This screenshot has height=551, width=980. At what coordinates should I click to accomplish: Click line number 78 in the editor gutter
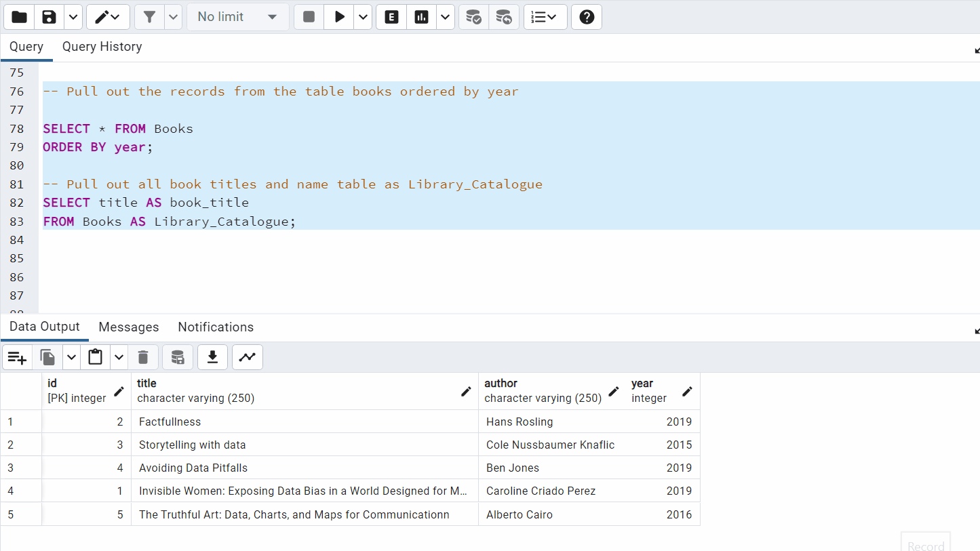click(16, 129)
